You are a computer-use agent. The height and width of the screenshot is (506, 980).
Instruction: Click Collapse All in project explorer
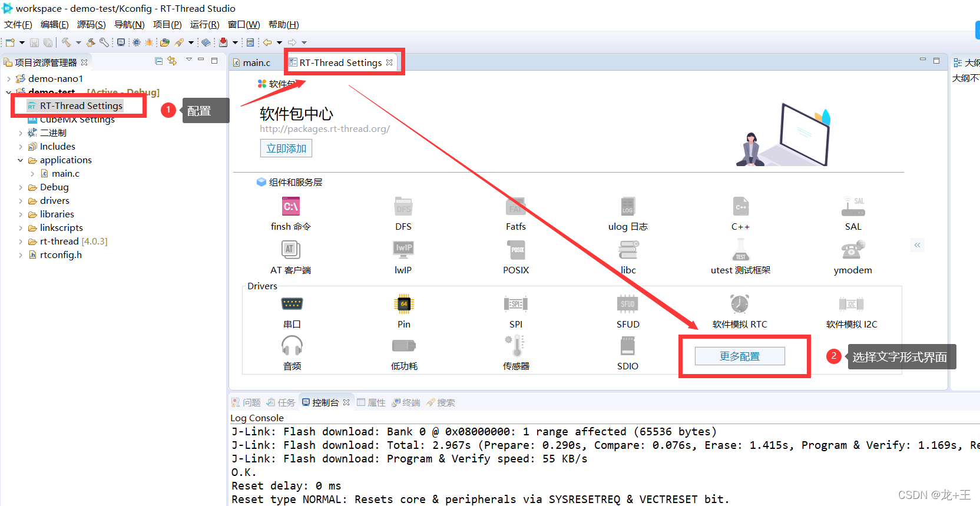click(158, 61)
